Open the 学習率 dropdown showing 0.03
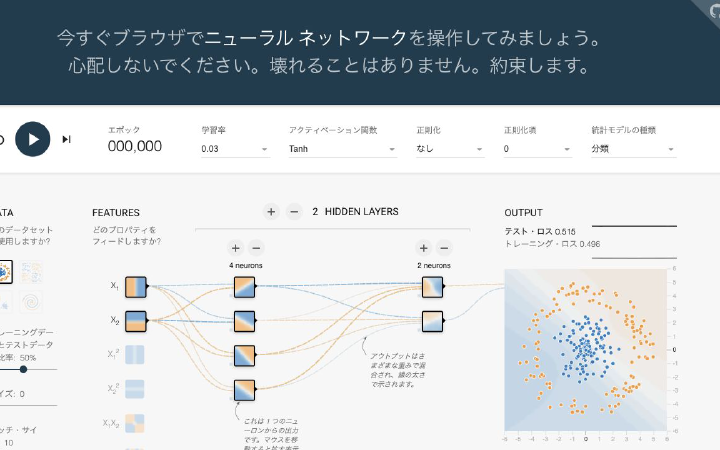 click(x=235, y=149)
